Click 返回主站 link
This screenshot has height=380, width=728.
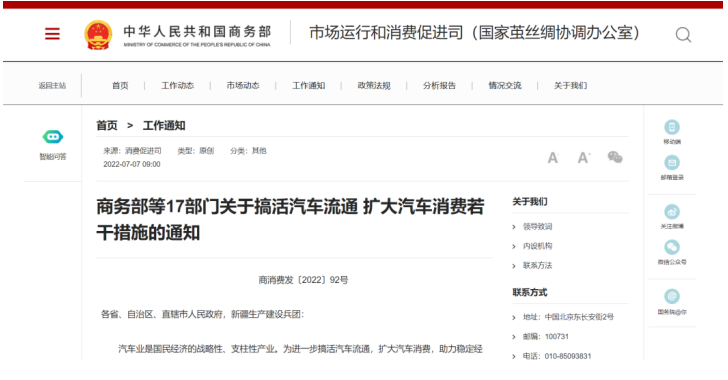coord(52,85)
